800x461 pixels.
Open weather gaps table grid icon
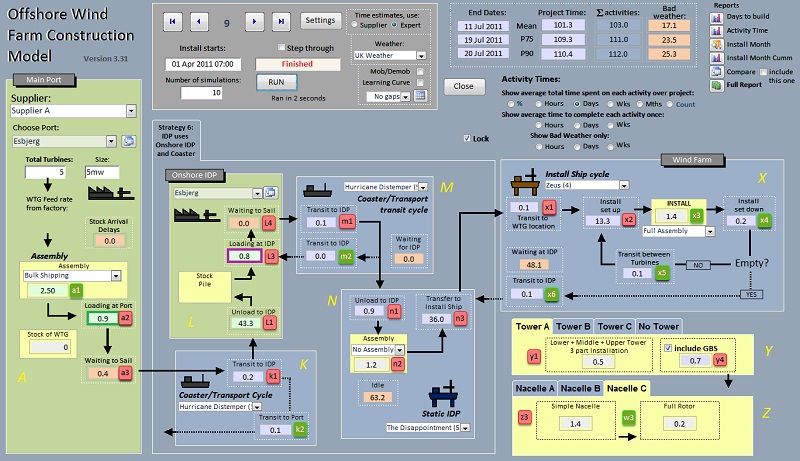point(420,96)
